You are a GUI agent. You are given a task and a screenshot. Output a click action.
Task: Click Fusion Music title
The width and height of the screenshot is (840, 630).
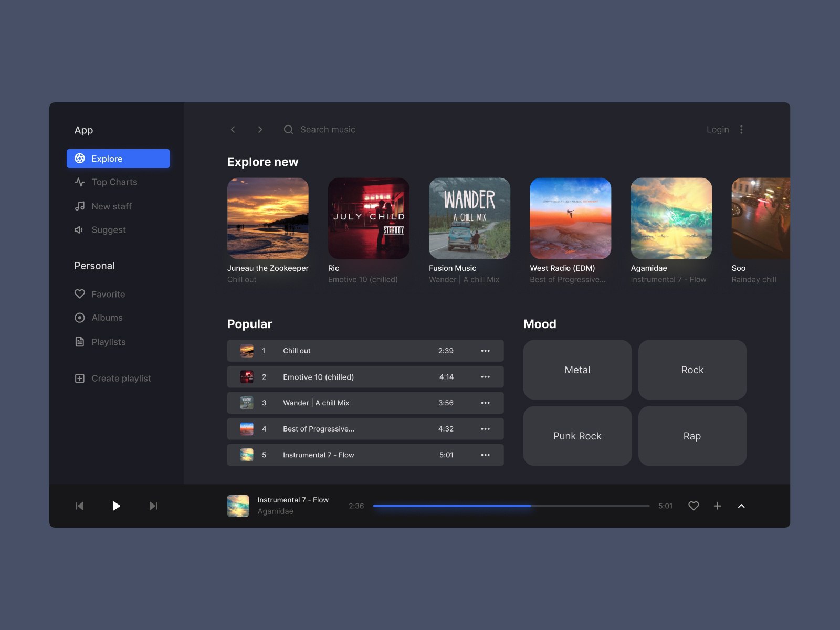click(x=453, y=268)
